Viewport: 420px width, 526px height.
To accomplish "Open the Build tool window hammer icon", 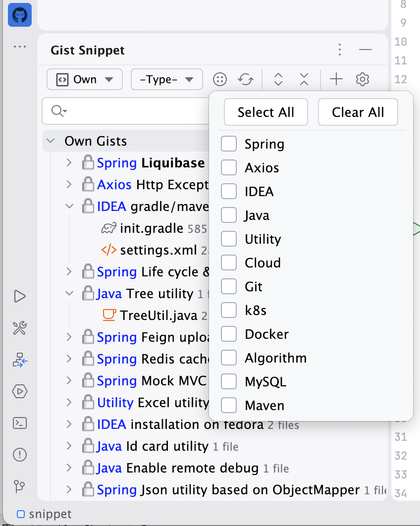I will point(20,328).
